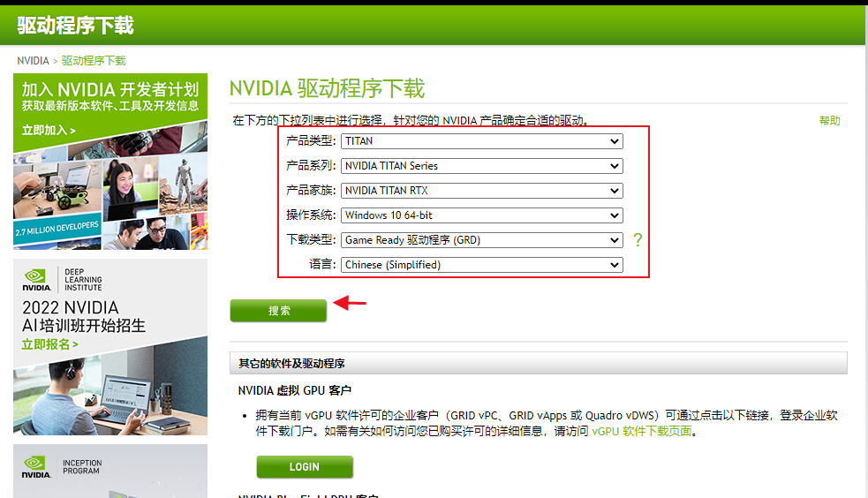Open the 2022 NVIDIA AI培训班 banner image
Screen dimensions: 868x498
click(110, 347)
